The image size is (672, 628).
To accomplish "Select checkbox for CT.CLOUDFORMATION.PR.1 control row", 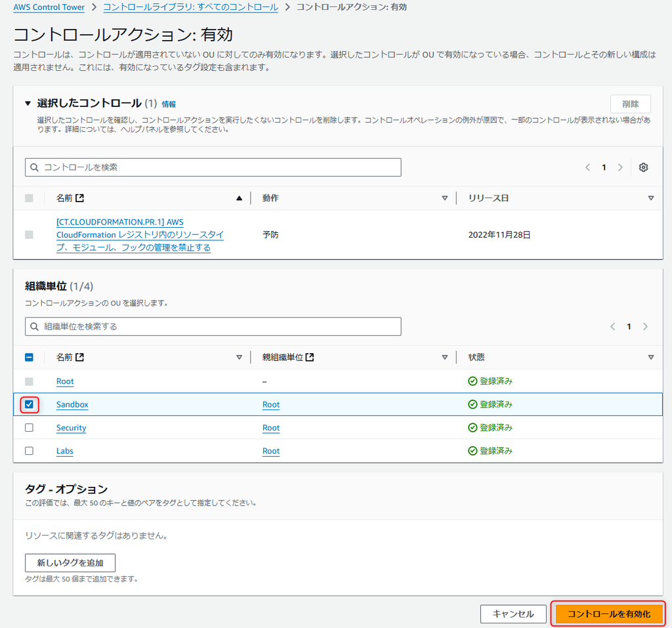I will [x=29, y=235].
